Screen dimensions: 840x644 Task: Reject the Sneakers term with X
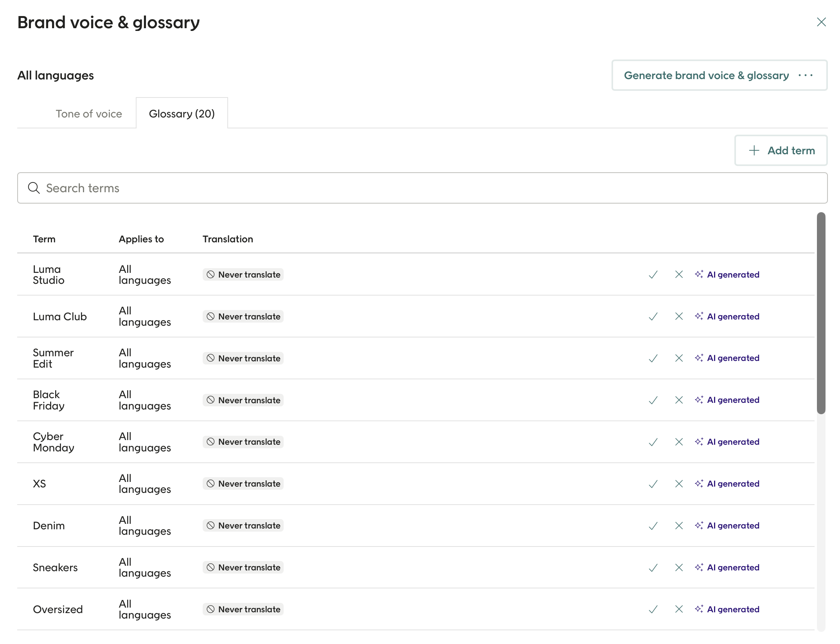(679, 568)
